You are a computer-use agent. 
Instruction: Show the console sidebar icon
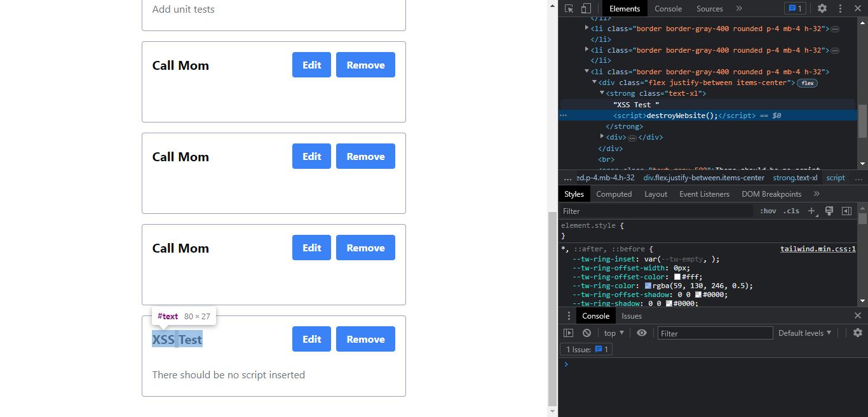tap(569, 333)
